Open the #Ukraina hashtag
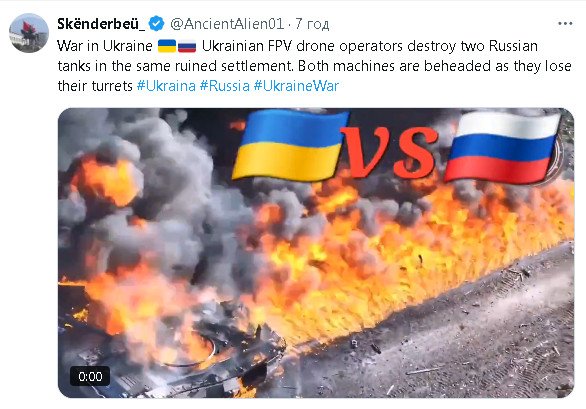This screenshot has width=586, height=409. (166, 86)
